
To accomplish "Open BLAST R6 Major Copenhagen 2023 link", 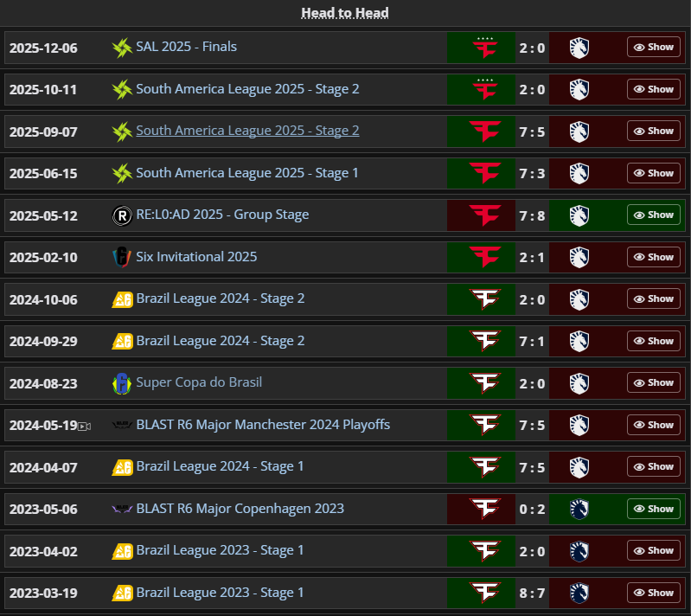I will (240, 509).
